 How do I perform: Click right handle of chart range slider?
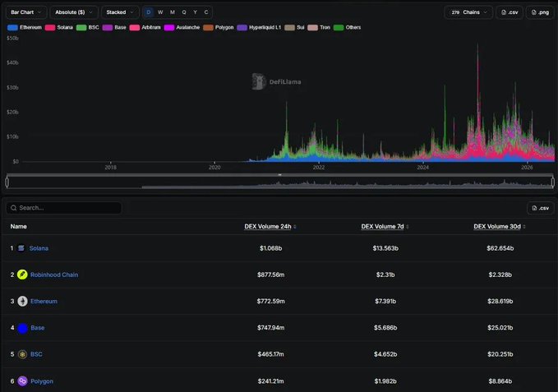[x=553, y=182]
